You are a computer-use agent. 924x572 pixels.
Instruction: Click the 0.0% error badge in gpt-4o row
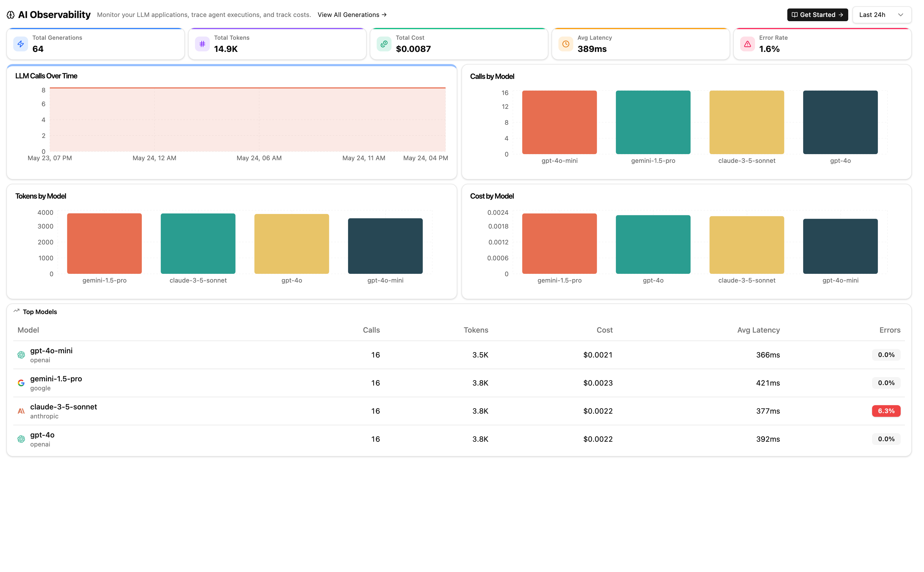tap(886, 439)
